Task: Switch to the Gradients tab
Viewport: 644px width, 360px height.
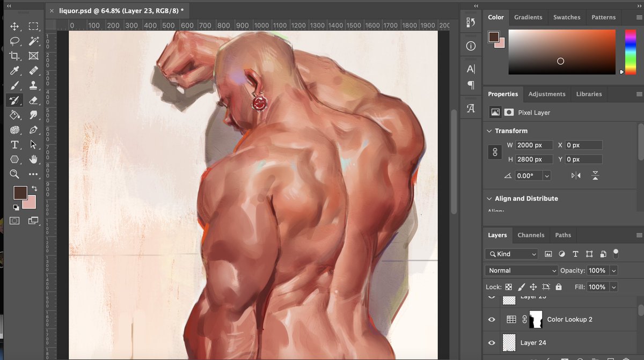Action: point(528,17)
